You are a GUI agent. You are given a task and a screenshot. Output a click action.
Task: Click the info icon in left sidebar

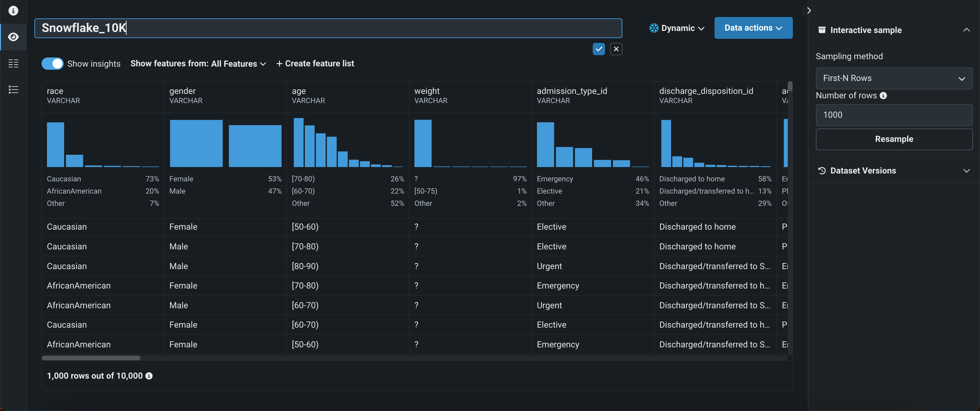[13, 11]
